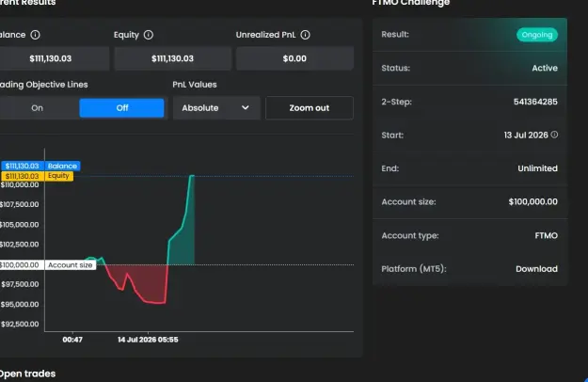Click the $107,500.00 y-axis label
This screenshot has width=588, height=382.
click(19, 204)
